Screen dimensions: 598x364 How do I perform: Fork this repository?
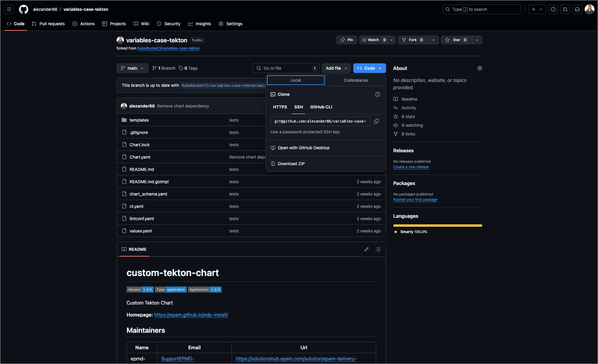pos(413,40)
